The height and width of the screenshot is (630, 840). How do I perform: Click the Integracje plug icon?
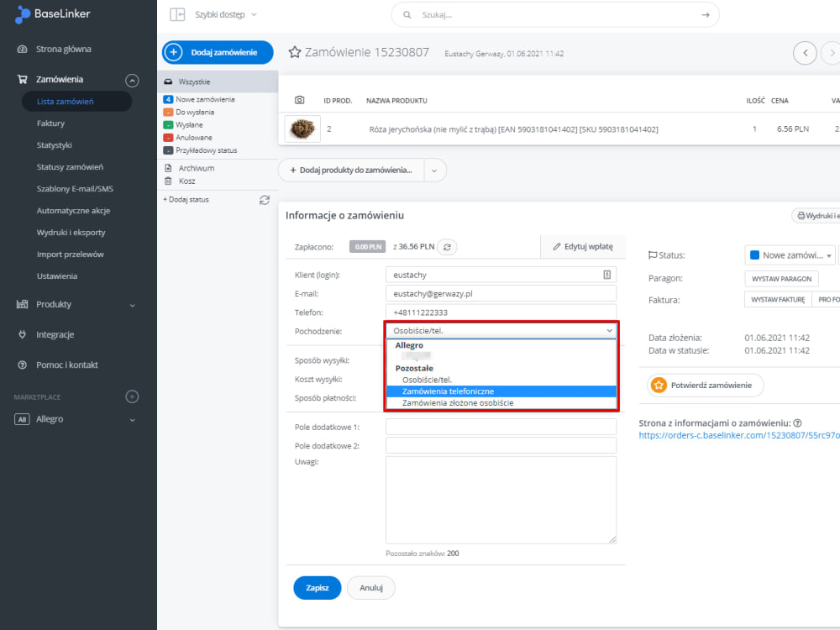[x=22, y=334]
